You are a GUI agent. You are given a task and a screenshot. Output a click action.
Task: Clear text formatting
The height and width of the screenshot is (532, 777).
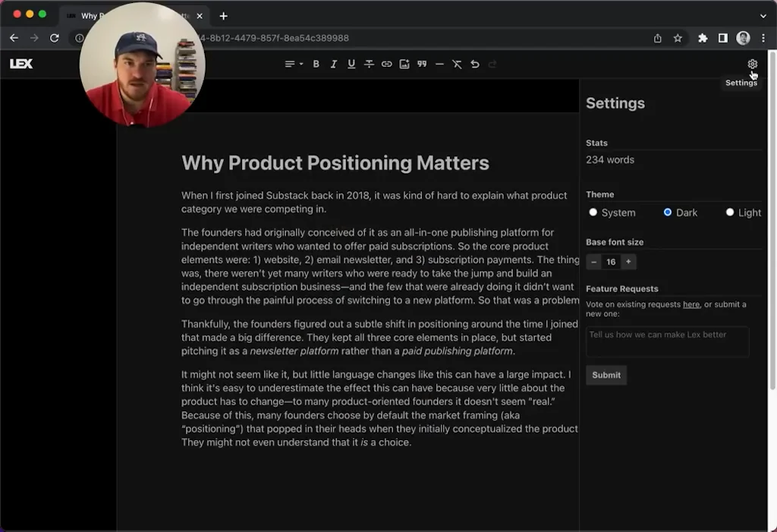(457, 64)
